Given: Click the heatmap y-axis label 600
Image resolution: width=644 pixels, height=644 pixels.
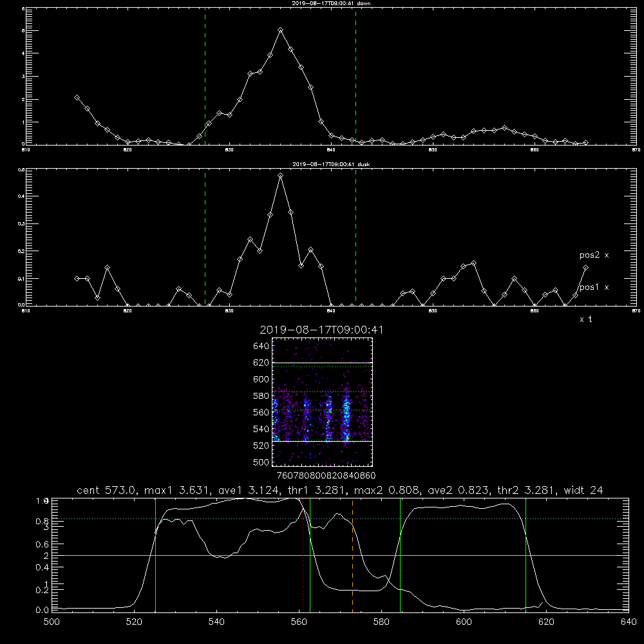Looking at the screenshot, I should pyautogui.click(x=261, y=379).
